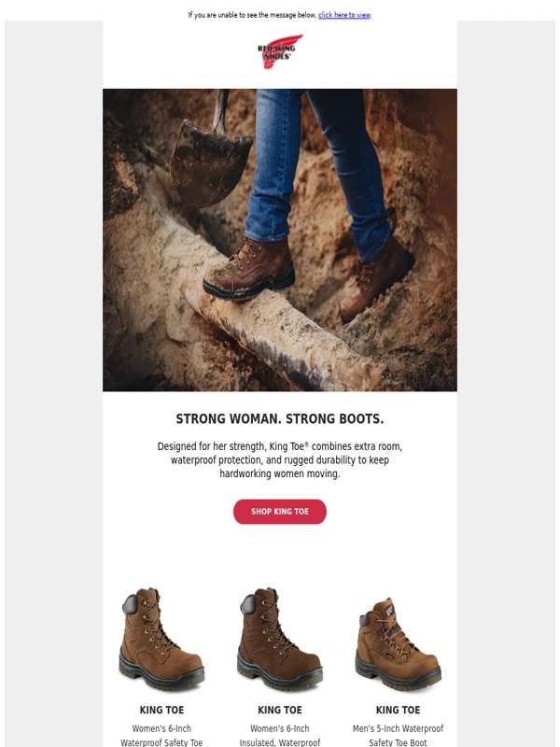This screenshot has height=747, width=560.
Task: Click the King Toe description paragraph
Action: [280, 459]
